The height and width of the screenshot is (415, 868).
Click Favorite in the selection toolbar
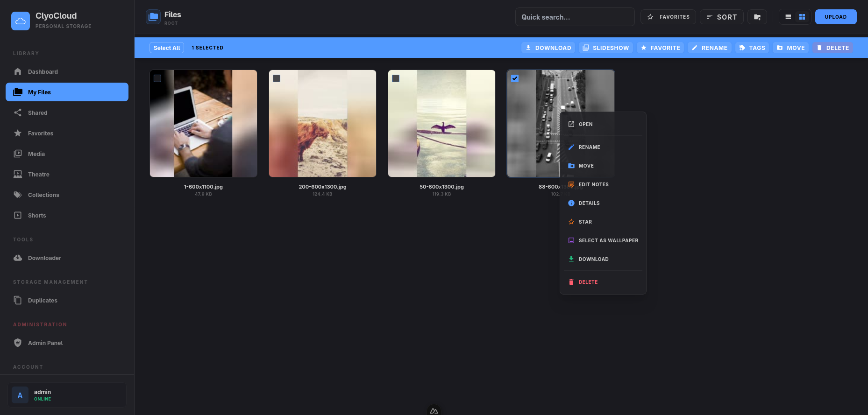click(x=660, y=48)
